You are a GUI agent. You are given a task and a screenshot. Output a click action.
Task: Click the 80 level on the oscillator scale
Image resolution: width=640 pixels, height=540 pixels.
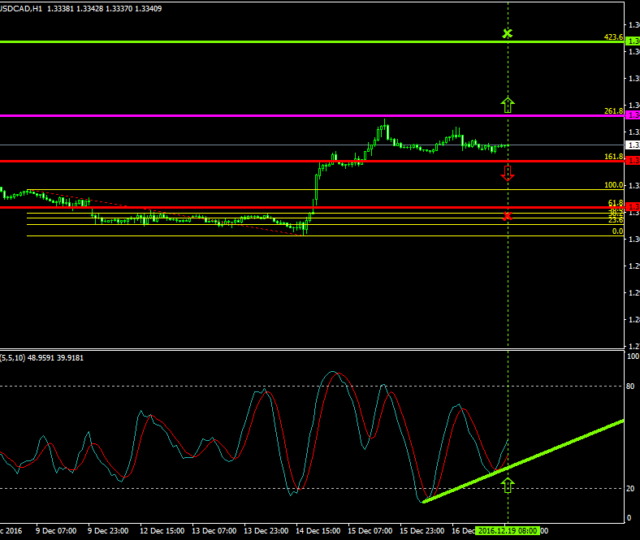pyautogui.click(x=631, y=385)
